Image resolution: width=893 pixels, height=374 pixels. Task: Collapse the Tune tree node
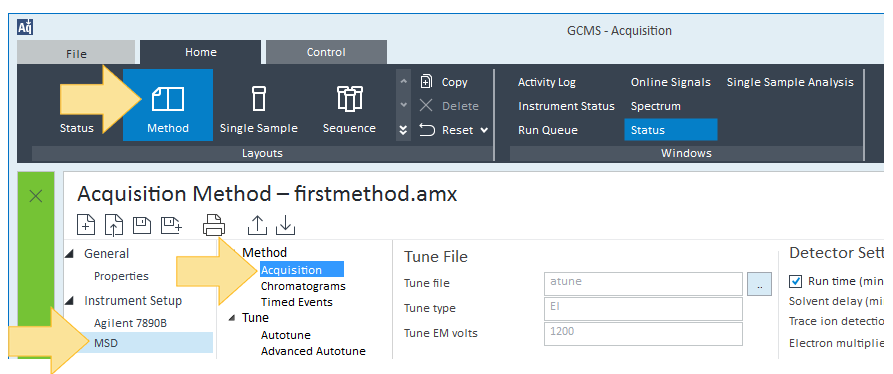click(231, 318)
